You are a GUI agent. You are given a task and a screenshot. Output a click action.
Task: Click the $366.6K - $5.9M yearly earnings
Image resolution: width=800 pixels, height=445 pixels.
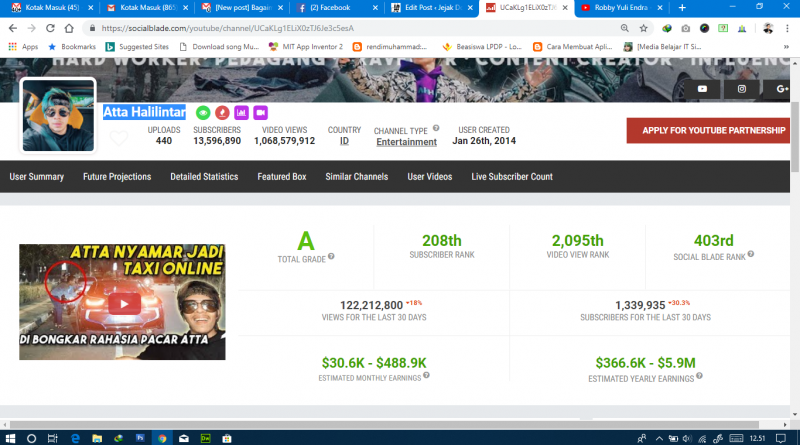pyautogui.click(x=645, y=363)
